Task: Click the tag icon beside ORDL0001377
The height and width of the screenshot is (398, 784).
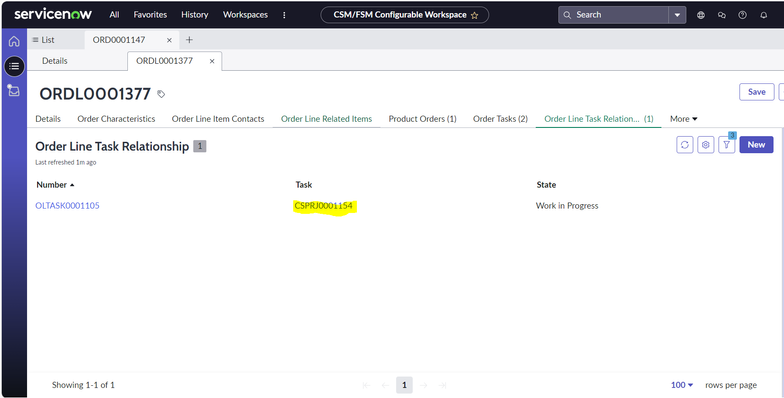Action: point(161,94)
